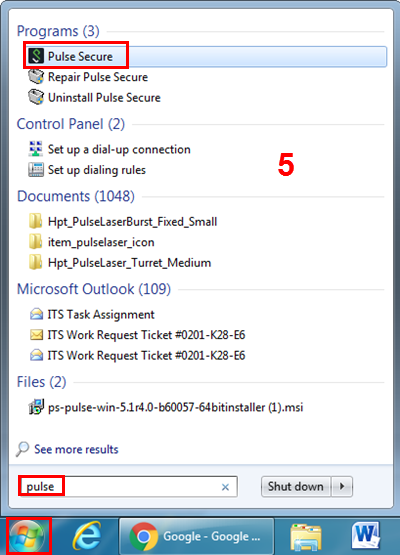This screenshot has width=400, height=555.
Task: Click the Shut down button
Action: coord(296,486)
